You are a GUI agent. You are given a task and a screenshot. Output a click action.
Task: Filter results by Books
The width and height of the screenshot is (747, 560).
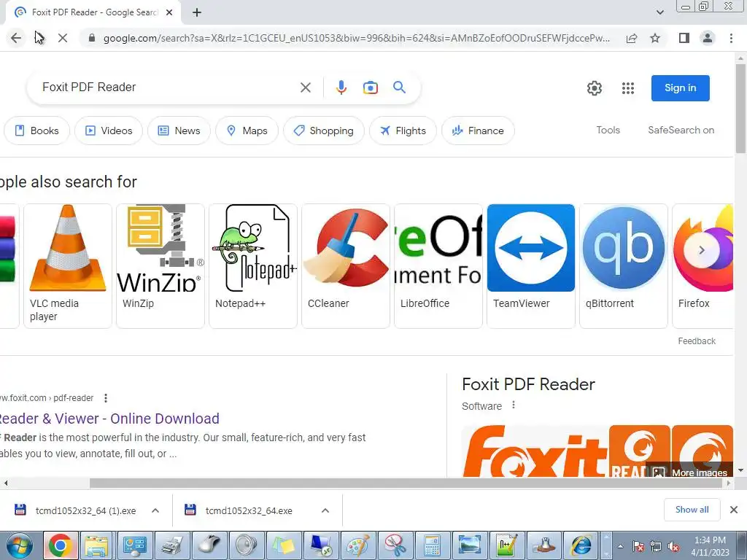click(x=36, y=131)
